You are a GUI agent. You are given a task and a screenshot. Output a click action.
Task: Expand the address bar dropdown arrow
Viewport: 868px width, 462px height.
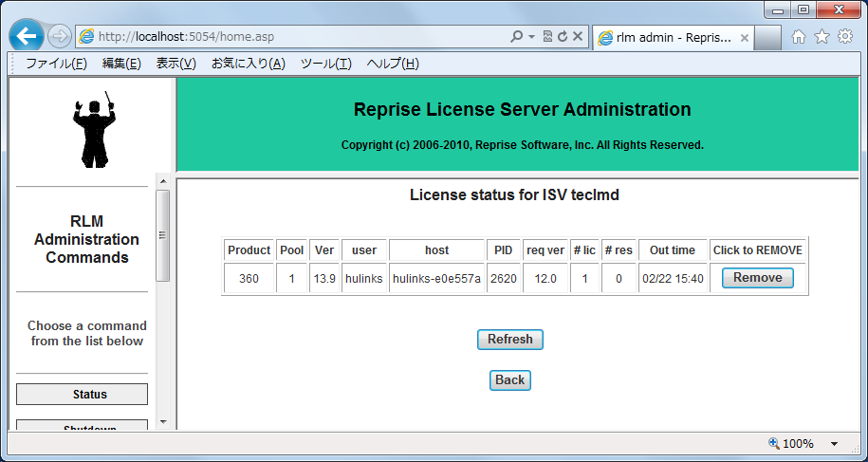coord(531,36)
